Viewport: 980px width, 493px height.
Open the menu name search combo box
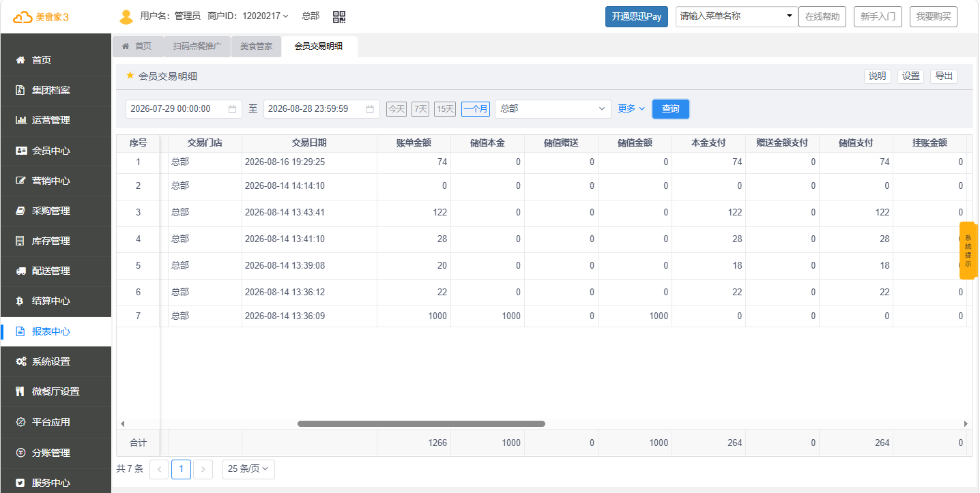coord(737,16)
